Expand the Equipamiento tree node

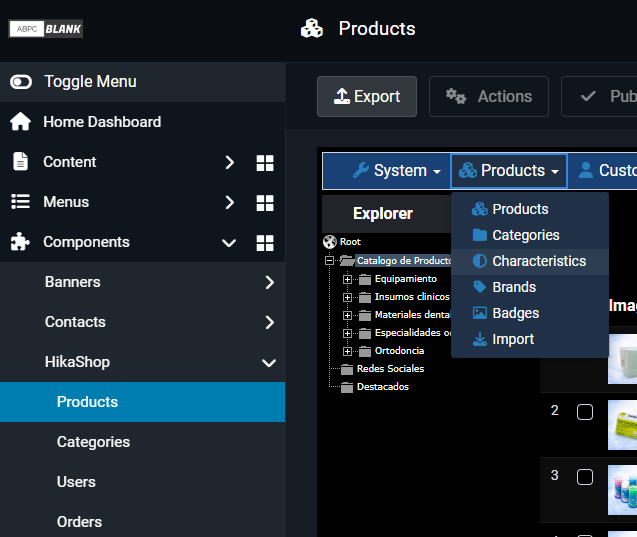click(348, 279)
